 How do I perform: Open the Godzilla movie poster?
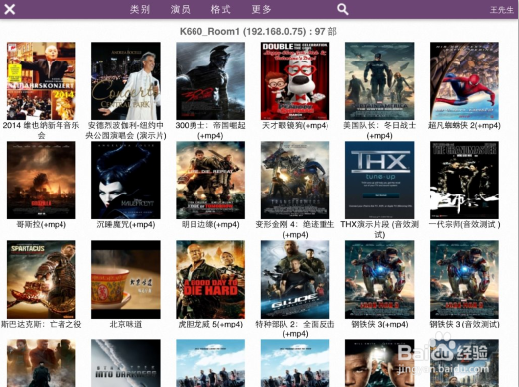pos(41,180)
